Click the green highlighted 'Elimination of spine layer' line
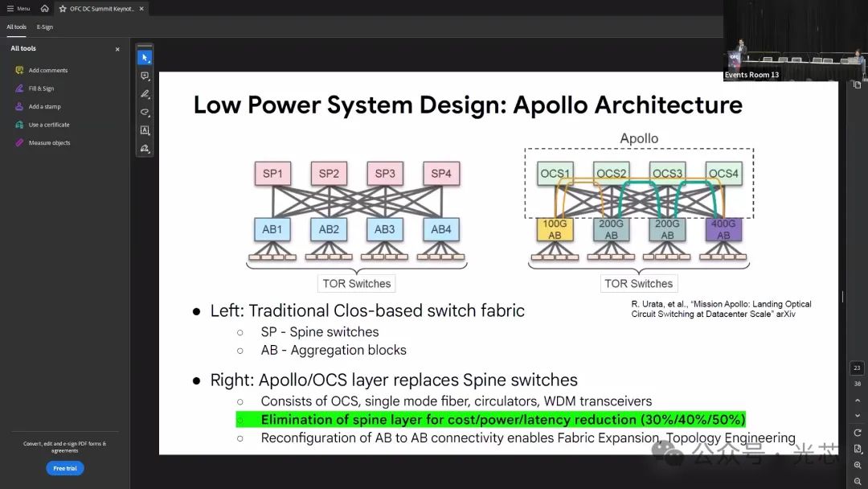Screen dimensions: 868x489 tap(491, 419)
